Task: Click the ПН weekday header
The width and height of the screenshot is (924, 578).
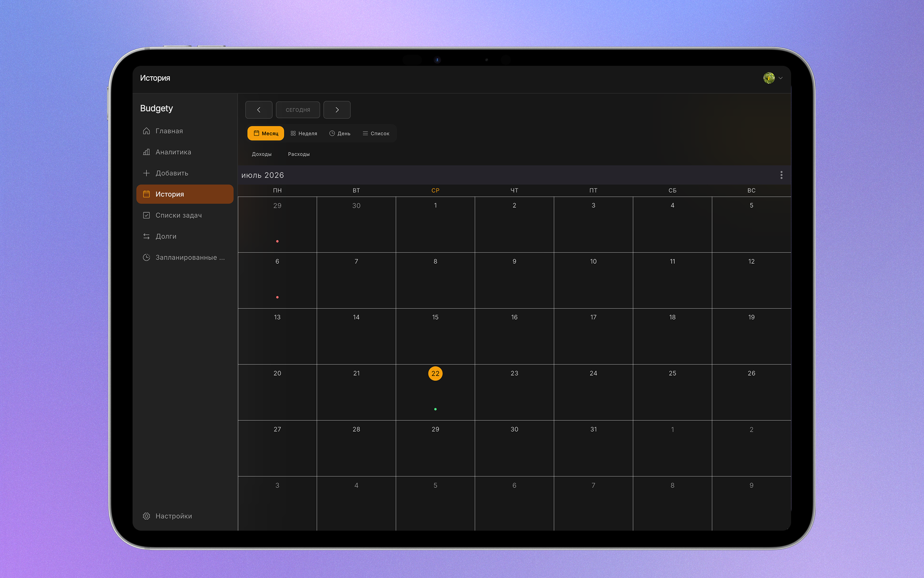Action: (277, 190)
